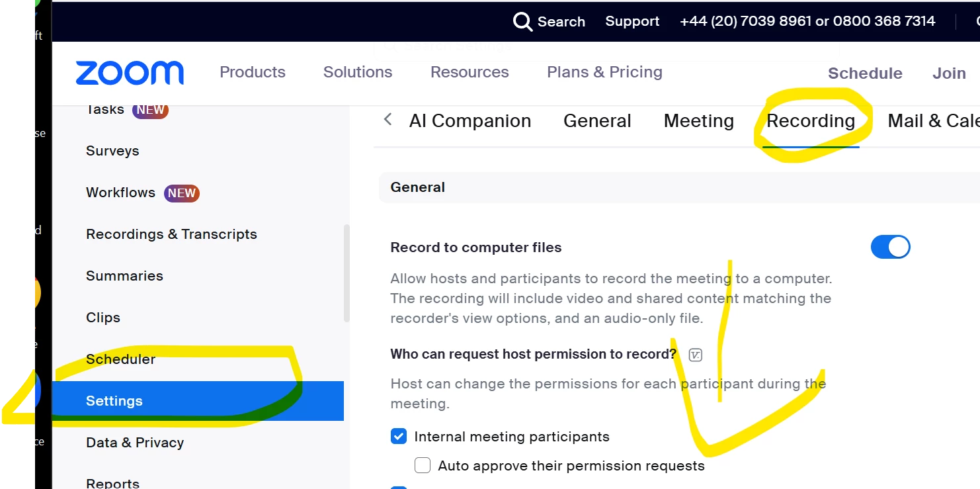Screen dimensions: 980x489
Task: Open the Zoom logo home link
Action: (x=130, y=73)
